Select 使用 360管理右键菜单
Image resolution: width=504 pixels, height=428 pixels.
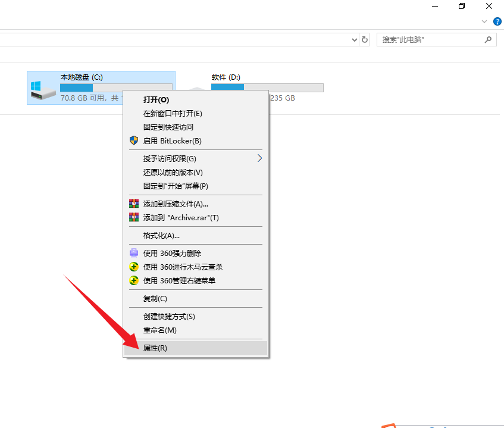pyautogui.click(x=196, y=281)
